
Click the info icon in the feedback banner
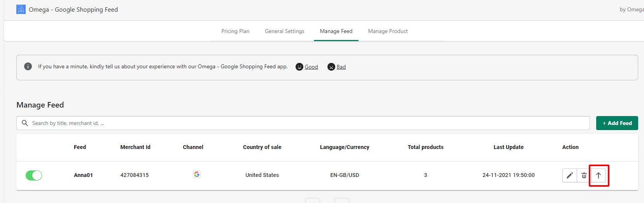[28, 66]
